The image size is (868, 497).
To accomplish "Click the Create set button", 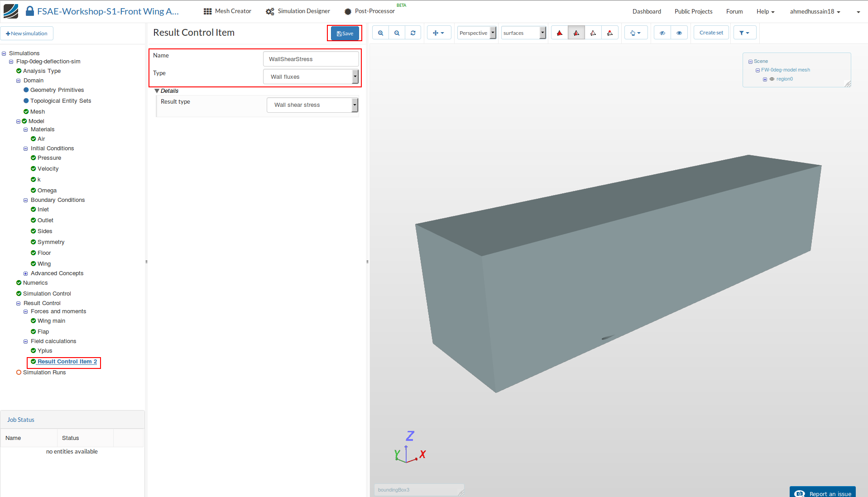I will tap(711, 33).
